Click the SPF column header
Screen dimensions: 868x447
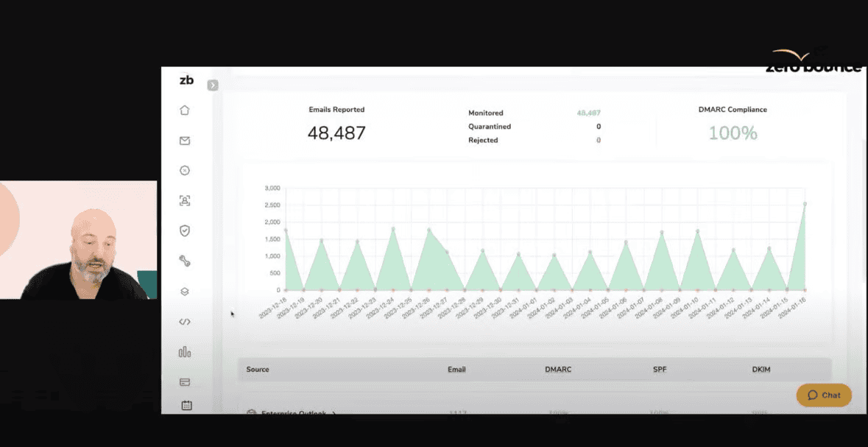point(660,370)
